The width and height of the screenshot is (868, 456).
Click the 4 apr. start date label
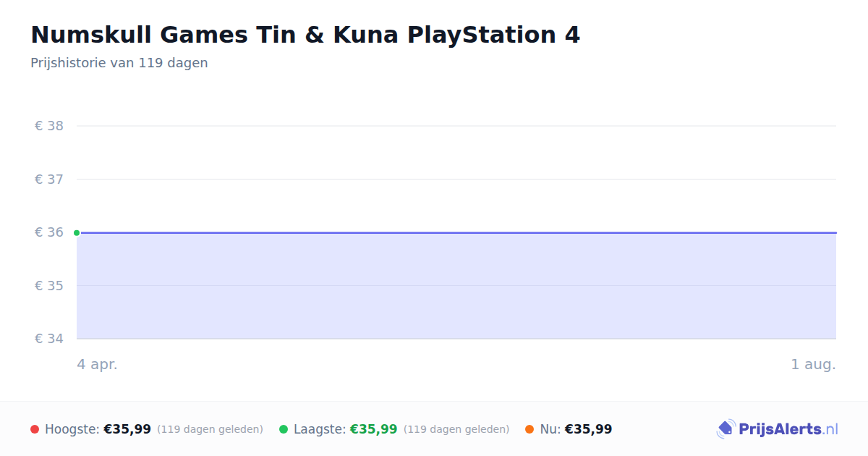point(97,364)
